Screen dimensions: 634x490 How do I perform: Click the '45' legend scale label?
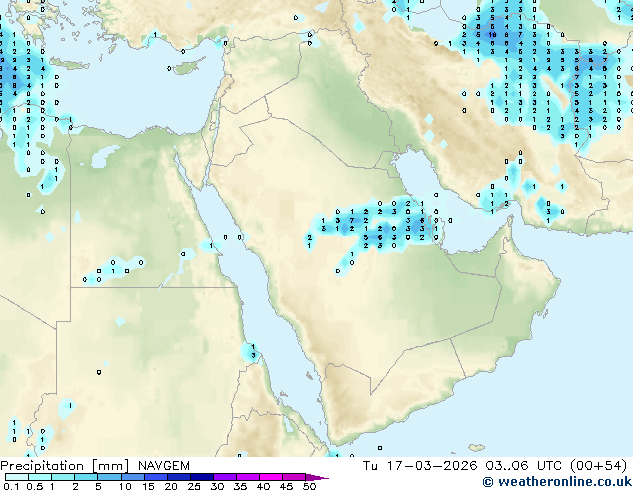click(286, 486)
